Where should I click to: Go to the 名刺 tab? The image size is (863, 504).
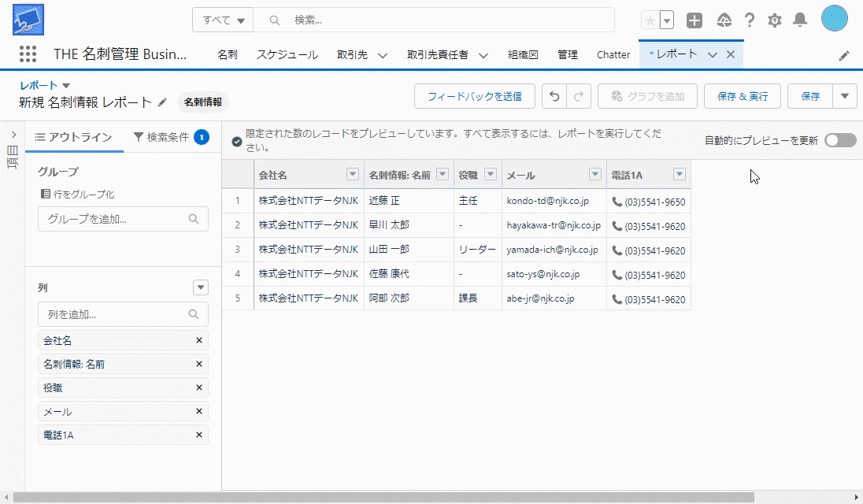pyautogui.click(x=228, y=54)
